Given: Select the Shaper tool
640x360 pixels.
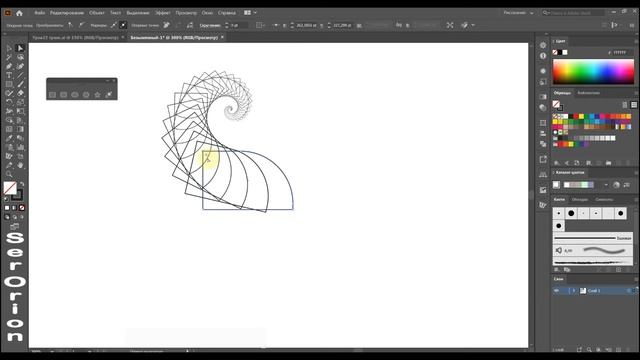Looking at the screenshot, I should tap(9, 93).
